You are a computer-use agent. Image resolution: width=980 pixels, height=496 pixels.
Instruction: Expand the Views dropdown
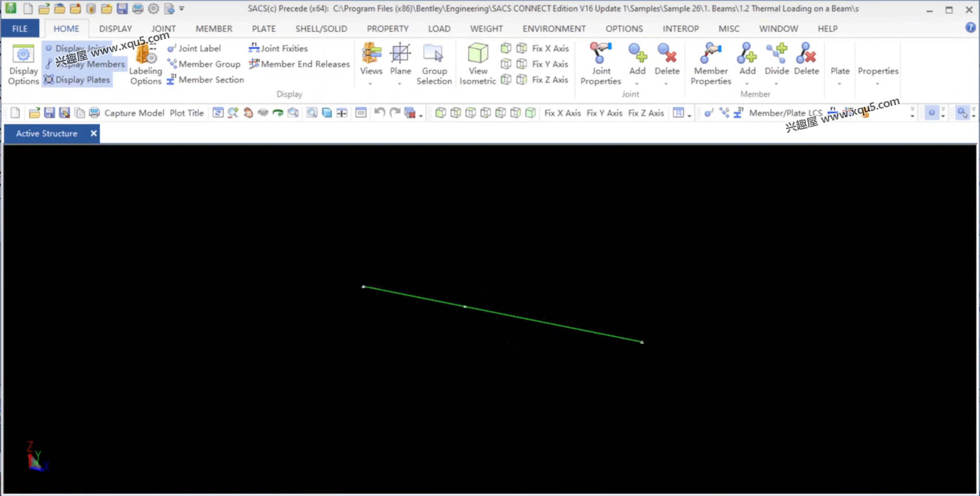(x=371, y=83)
